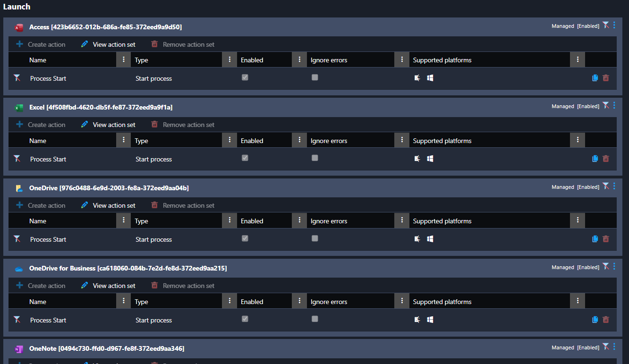Copy Process Start action under OneDrive for Business
Screen dimensions: 629x364
pyautogui.click(x=595, y=320)
